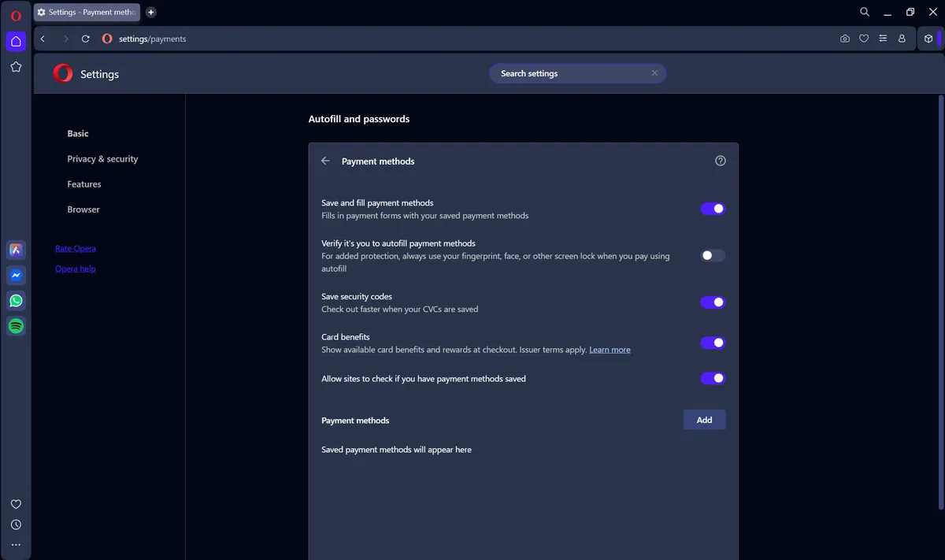Open the Easy Setup sliders icon
The image size is (945, 560).
883,39
